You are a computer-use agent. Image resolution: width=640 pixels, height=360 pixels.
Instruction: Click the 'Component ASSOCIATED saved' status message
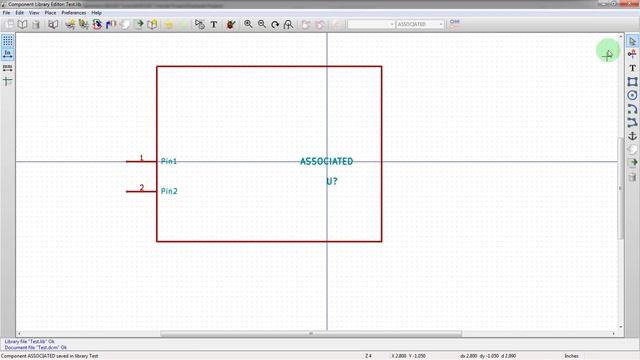[x=49, y=356]
